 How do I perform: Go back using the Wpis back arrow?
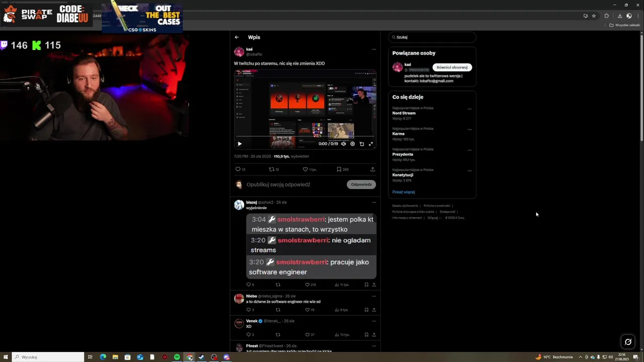coord(236,37)
